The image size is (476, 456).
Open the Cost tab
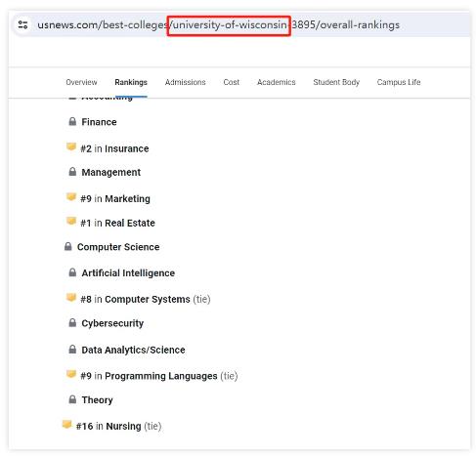pos(232,82)
